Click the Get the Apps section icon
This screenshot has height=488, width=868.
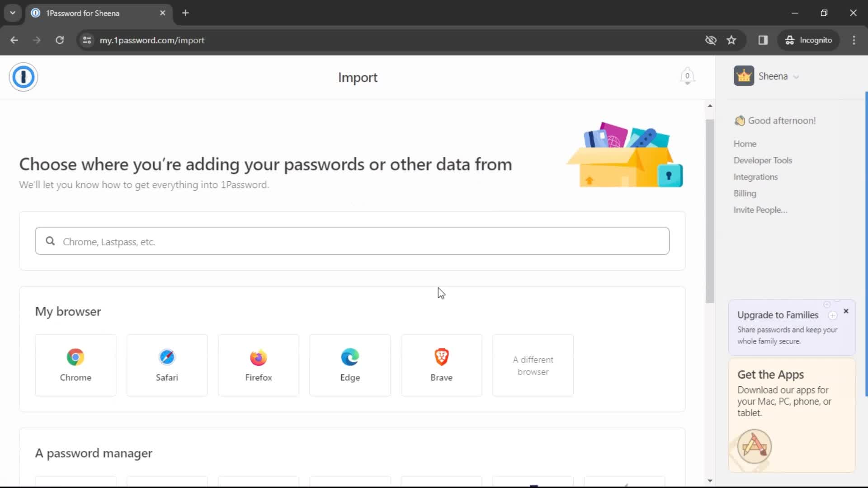(x=754, y=447)
